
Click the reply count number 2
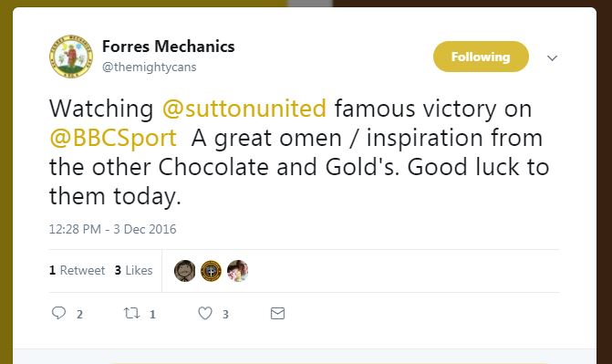[x=79, y=315]
